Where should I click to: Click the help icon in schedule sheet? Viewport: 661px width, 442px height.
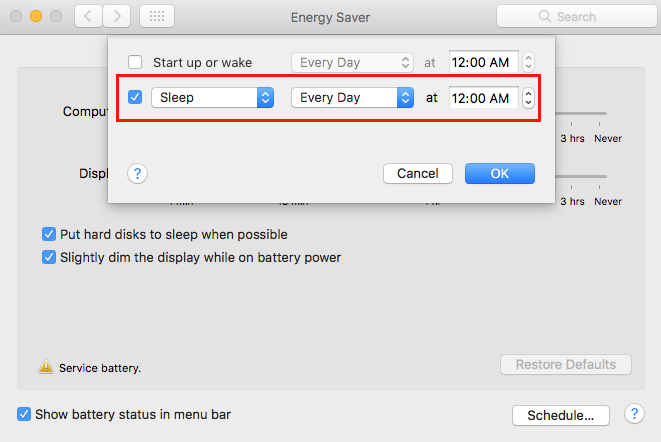[138, 173]
